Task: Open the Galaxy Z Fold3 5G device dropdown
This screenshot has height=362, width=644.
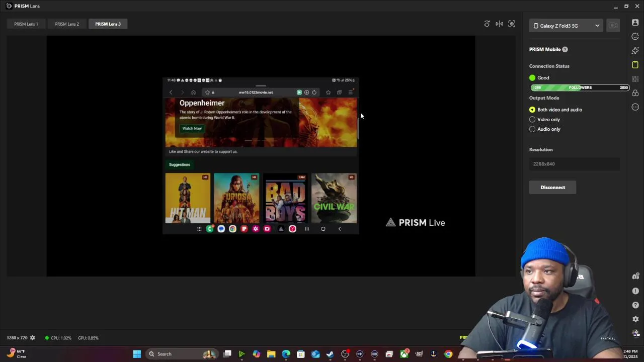Action: coord(566,26)
